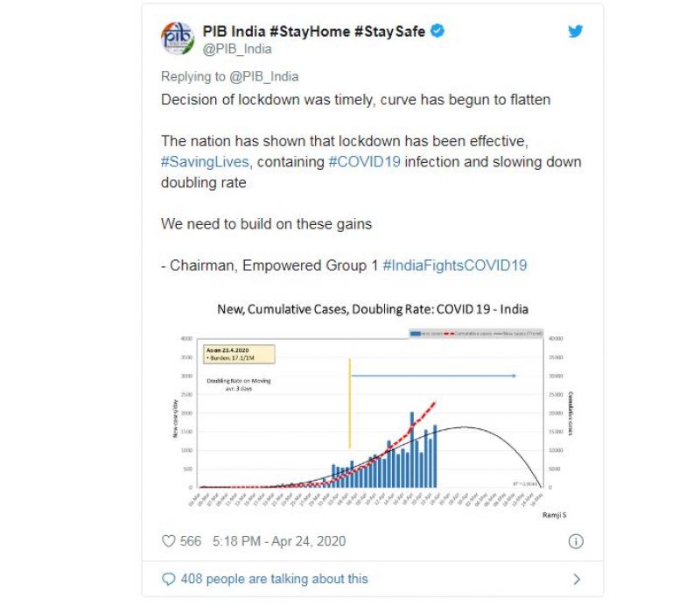Click the yellow "As on 23.4.2020" box
Image resolution: width=700 pixels, height=606 pixels.
coord(234,354)
